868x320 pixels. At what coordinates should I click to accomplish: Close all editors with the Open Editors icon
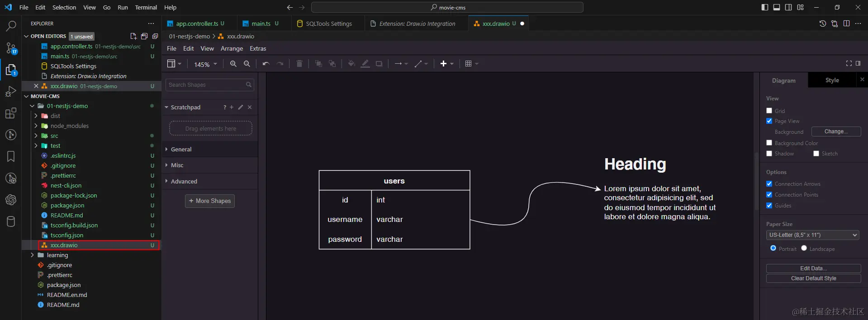coord(155,36)
